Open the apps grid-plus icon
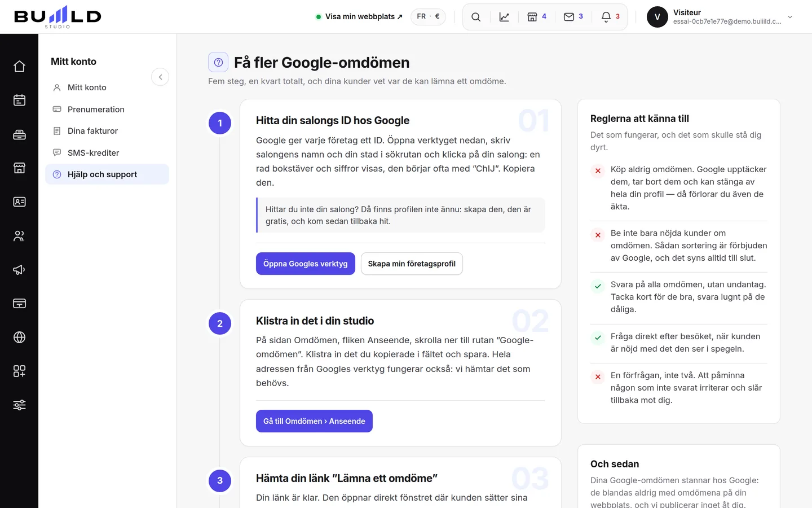The width and height of the screenshot is (812, 508). [19, 371]
